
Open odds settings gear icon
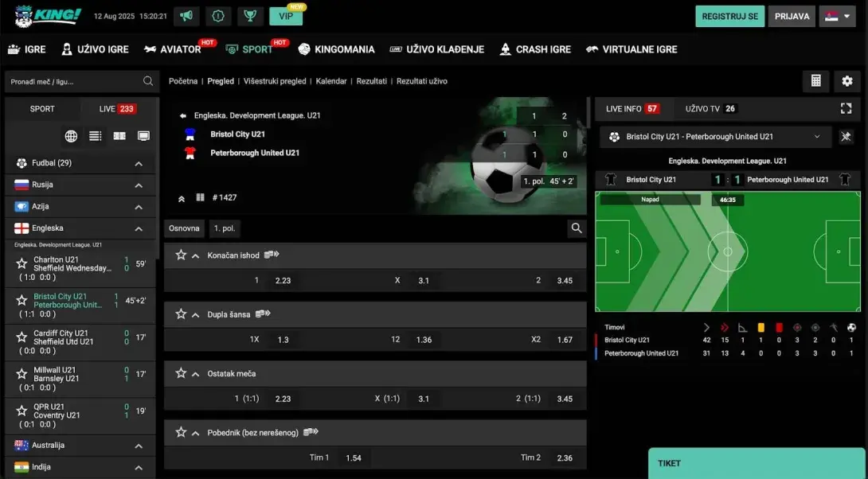pos(846,81)
